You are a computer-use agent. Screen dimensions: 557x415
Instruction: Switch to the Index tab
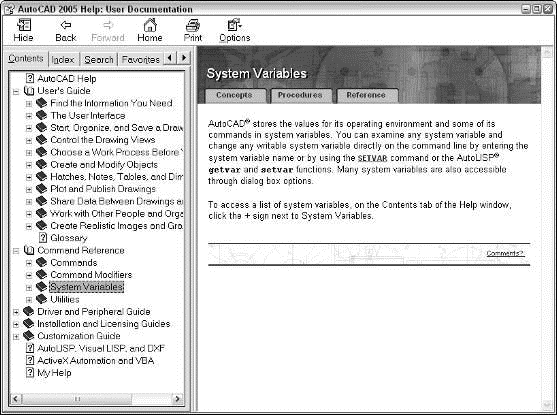click(63, 60)
